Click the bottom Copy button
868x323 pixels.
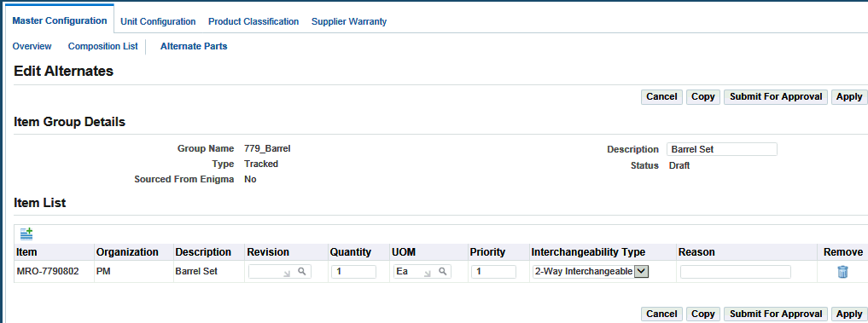point(703,314)
